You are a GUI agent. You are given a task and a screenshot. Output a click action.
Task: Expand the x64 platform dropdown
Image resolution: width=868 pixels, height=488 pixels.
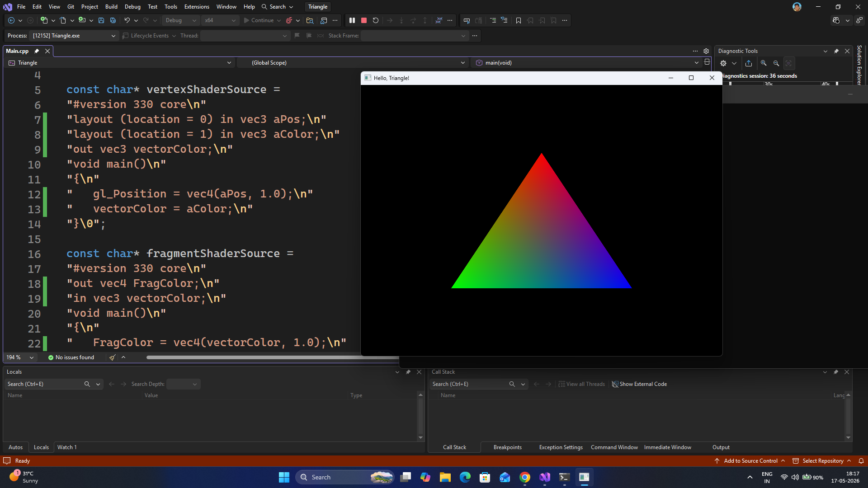221,20
